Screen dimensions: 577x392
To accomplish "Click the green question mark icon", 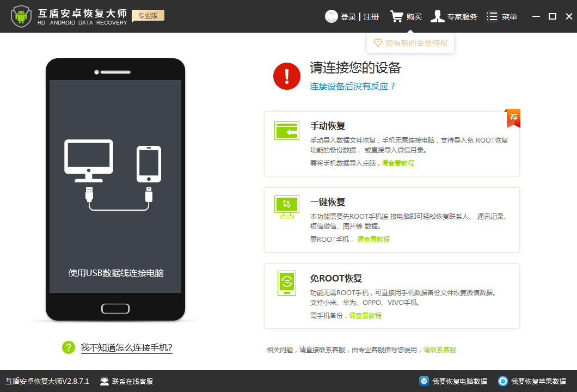I will click(x=69, y=347).
